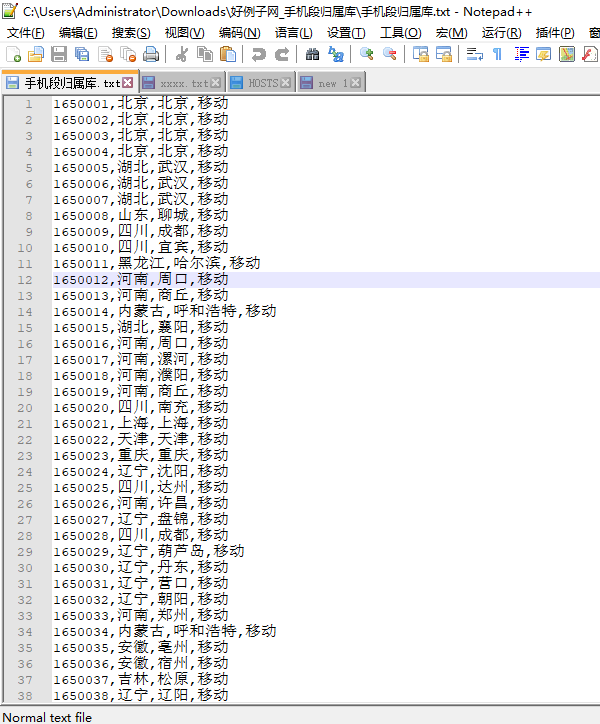The image size is (600, 724).
Task: Open the Document Map toolbar icon
Action: click(567, 54)
